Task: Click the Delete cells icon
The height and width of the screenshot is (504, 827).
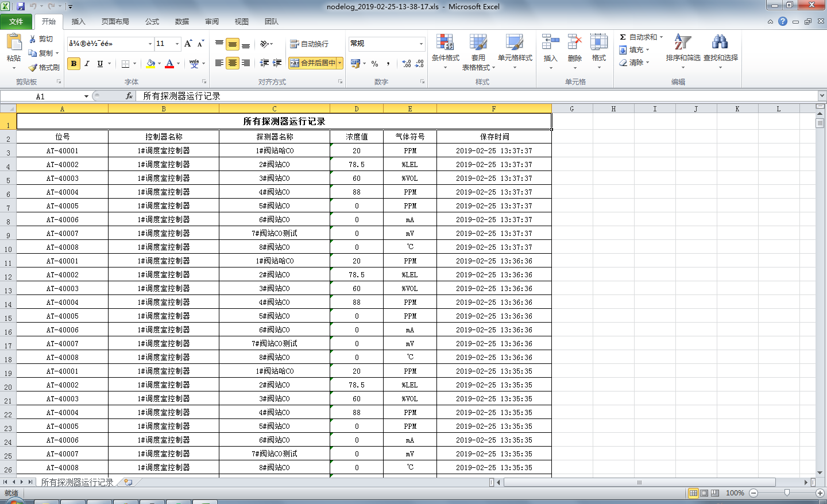Action: [574, 42]
